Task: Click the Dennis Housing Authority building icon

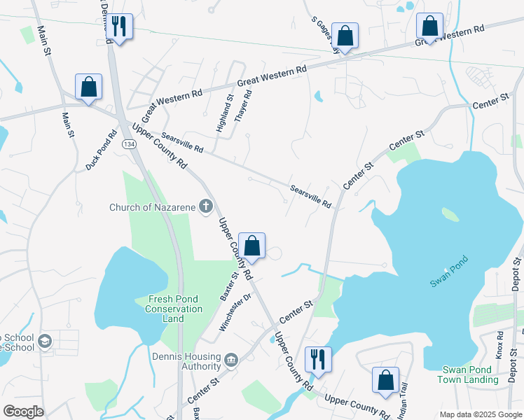Action: [232, 361]
